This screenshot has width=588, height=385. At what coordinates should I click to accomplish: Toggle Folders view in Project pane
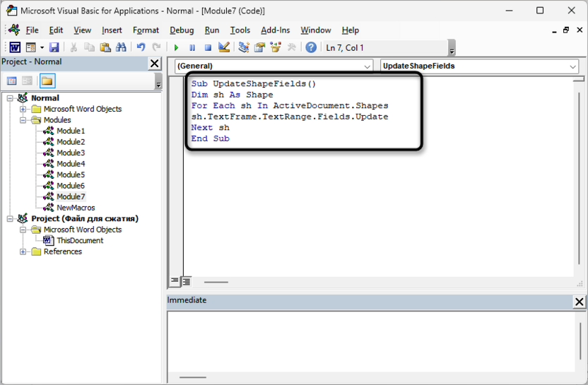[47, 81]
